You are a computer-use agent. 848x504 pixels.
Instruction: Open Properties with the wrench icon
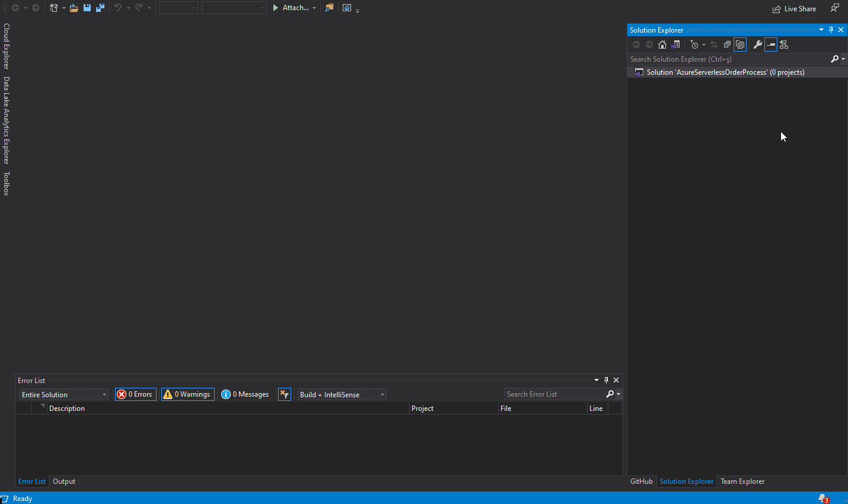758,44
